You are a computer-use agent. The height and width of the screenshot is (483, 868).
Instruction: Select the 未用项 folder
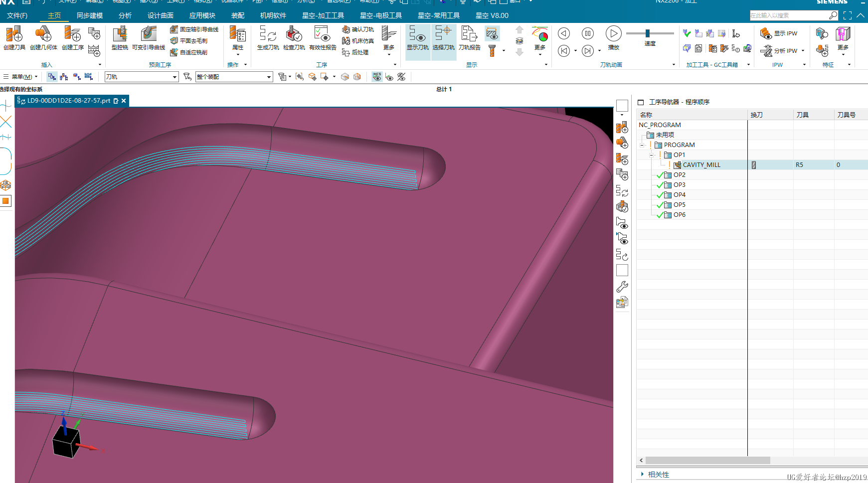click(661, 135)
